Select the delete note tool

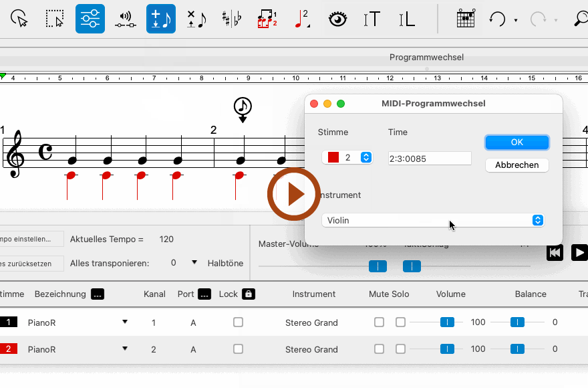(196, 19)
